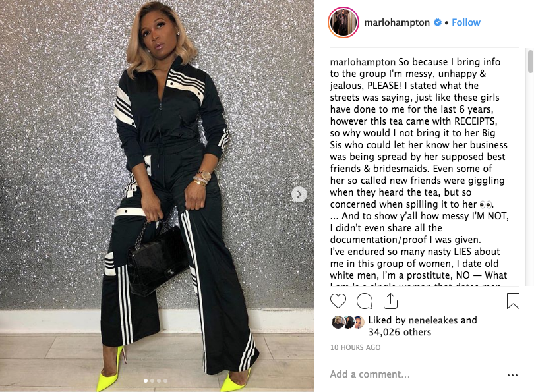Viewport: 534px width, 392px height.
Task: Share the post using the share icon
Action: 390,301
